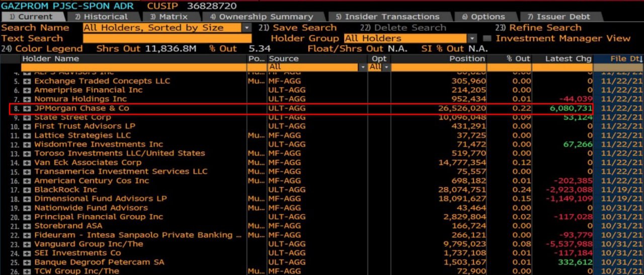
Task: Expand the TCW Group Inc/The row
Action: pyautogui.click(x=27, y=271)
